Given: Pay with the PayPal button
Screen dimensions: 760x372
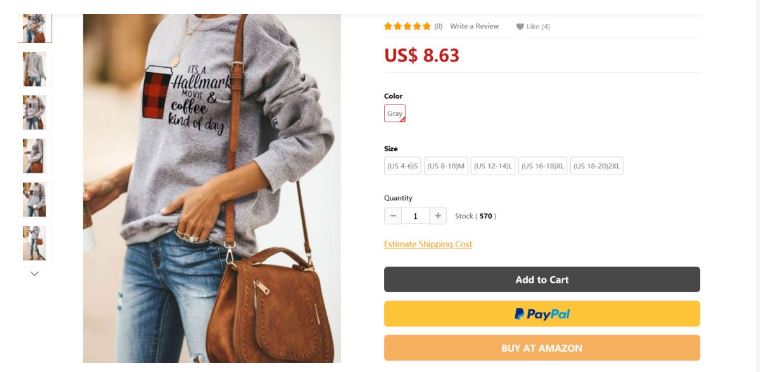Looking at the screenshot, I should [542, 314].
